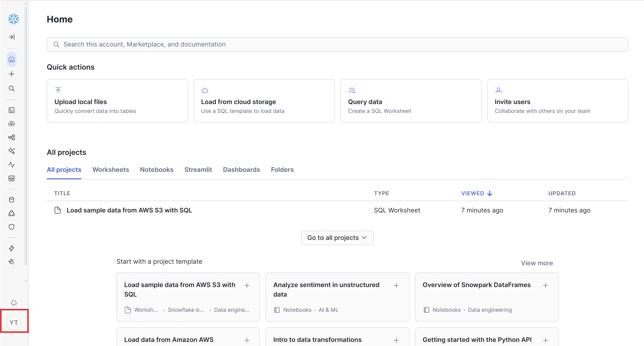
Task: Click the Upload local files quick action
Action: (117, 101)
